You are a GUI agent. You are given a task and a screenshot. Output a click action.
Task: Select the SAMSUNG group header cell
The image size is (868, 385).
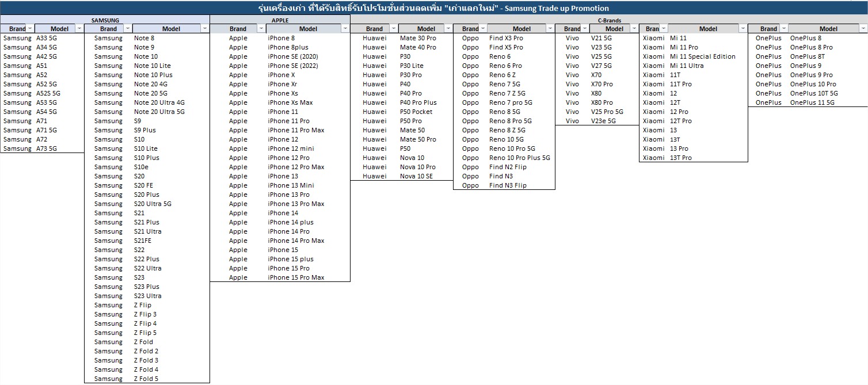tap(105, 20)
